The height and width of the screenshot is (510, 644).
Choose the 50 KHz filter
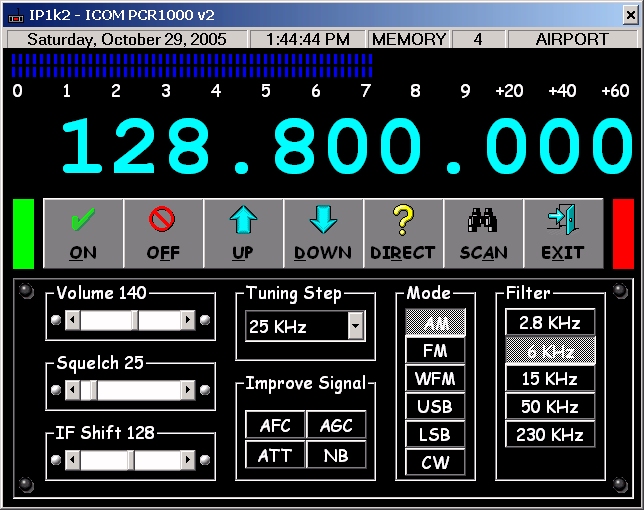click(x=550, y=406)
